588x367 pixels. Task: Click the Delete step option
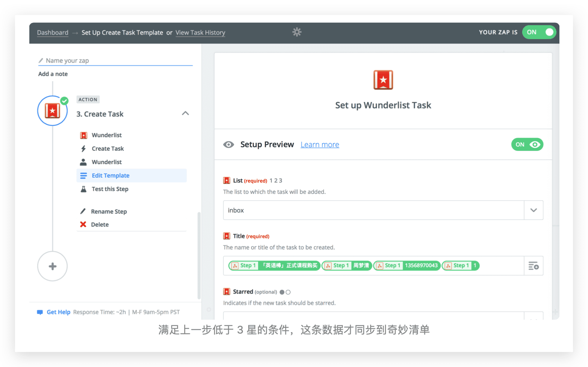[x=100, y=224]
